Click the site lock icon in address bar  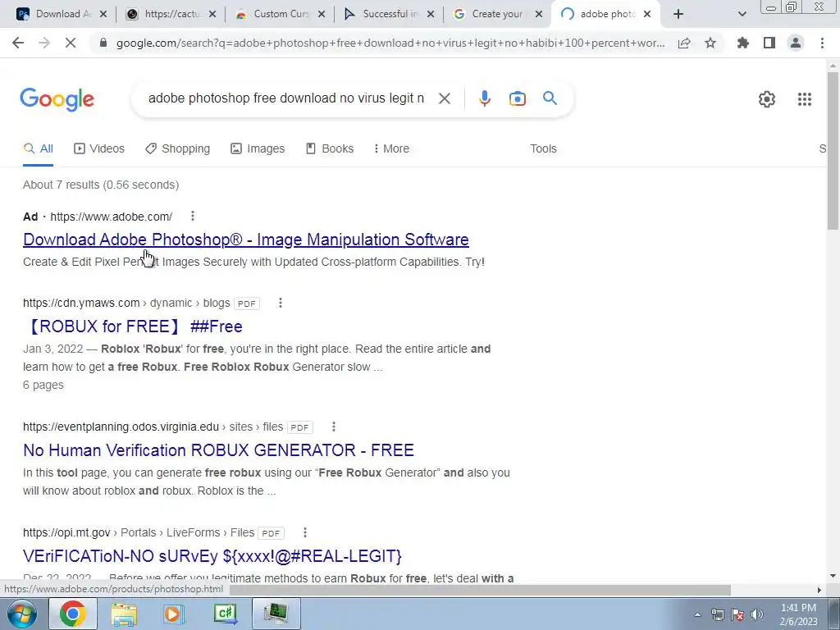103,43
